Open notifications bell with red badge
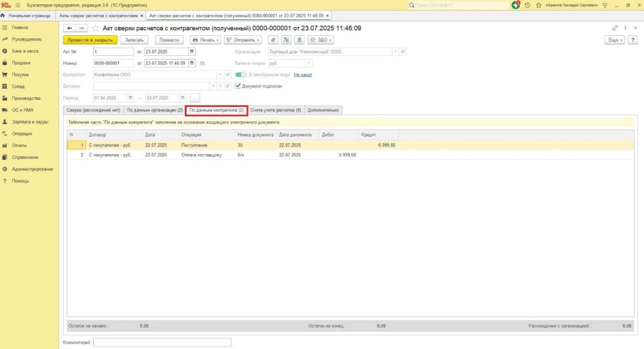The height and width of the screenshot is (349, 644). coord(516,5)
